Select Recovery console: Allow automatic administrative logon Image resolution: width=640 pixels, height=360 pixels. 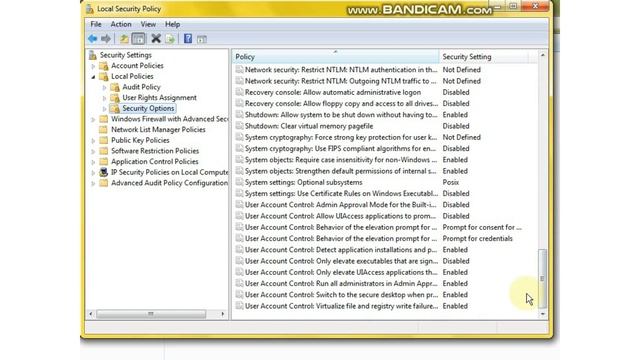(x=333, y=92)
